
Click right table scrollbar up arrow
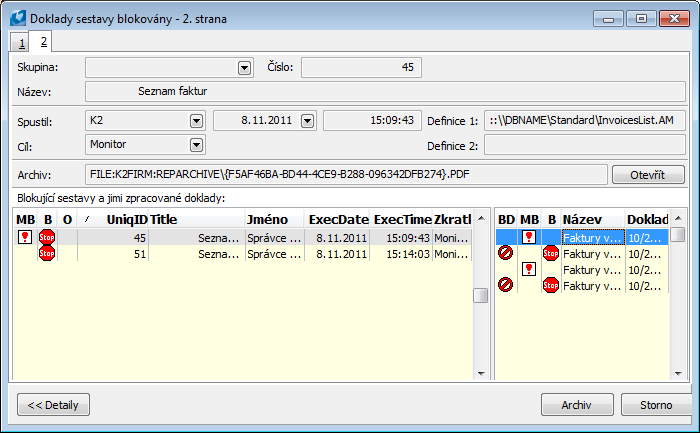(x=678, y=218)
